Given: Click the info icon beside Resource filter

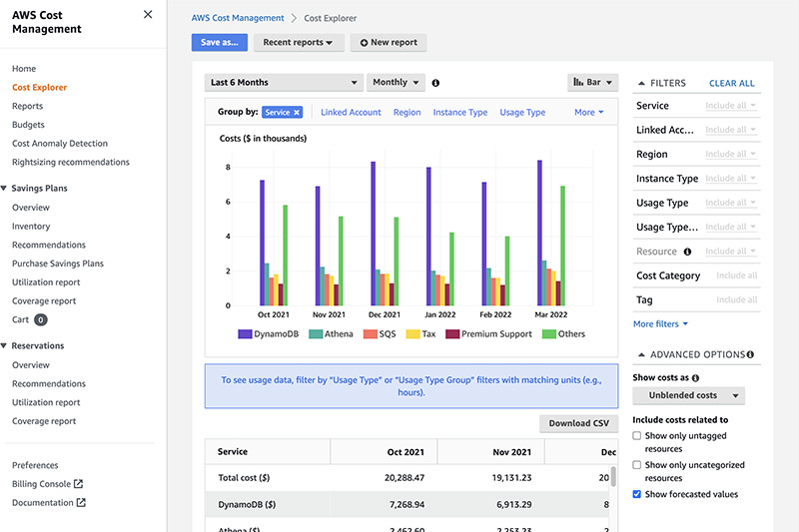Looking at the screenshot, I should pos(687,252).
